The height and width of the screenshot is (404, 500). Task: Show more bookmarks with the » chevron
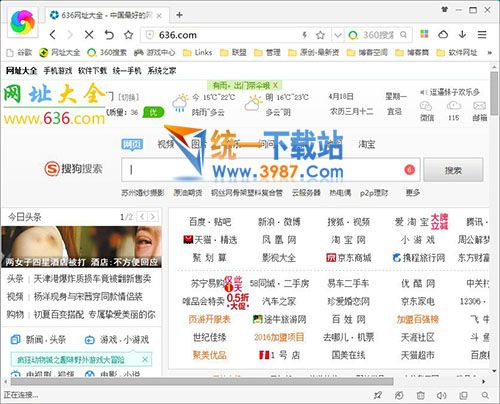[489, 52]
